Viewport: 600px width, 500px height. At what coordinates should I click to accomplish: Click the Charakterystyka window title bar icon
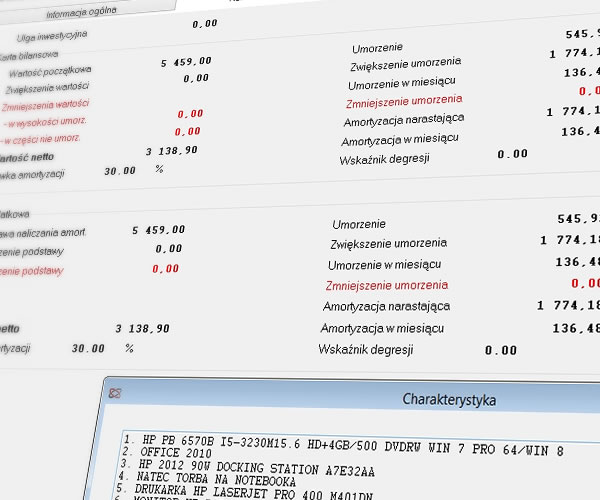(115, 393)
